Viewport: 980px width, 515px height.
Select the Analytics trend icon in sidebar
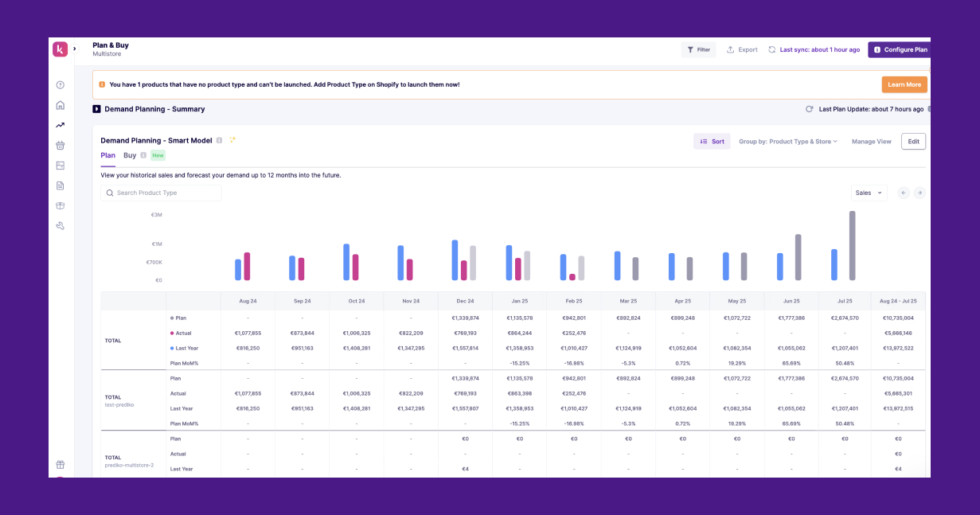pyautogui.click(x=60, y=125)
